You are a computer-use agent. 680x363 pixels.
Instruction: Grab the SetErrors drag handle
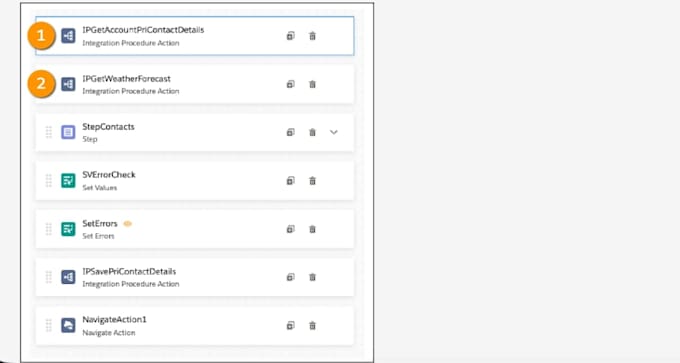(49, 229)
